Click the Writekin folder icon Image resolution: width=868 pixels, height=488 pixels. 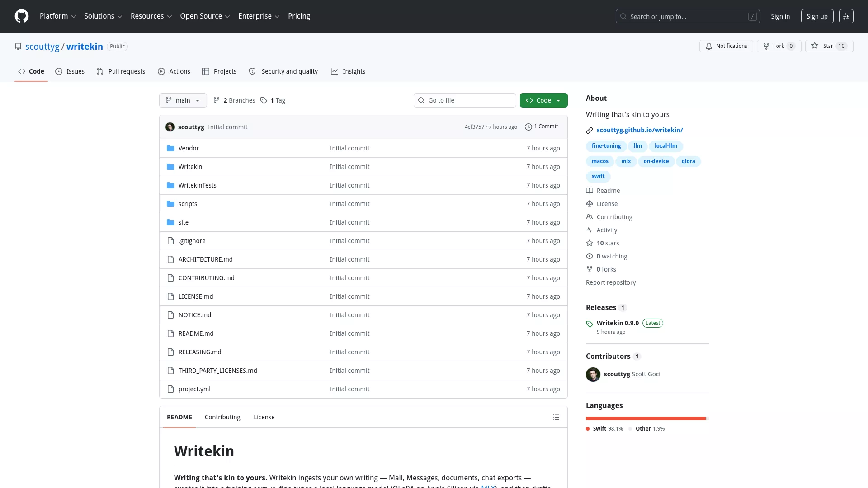pos(170,167)
